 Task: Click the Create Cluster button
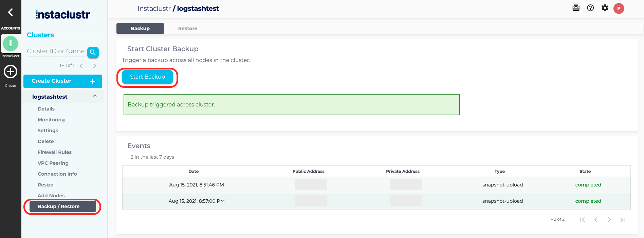(63, 81)
